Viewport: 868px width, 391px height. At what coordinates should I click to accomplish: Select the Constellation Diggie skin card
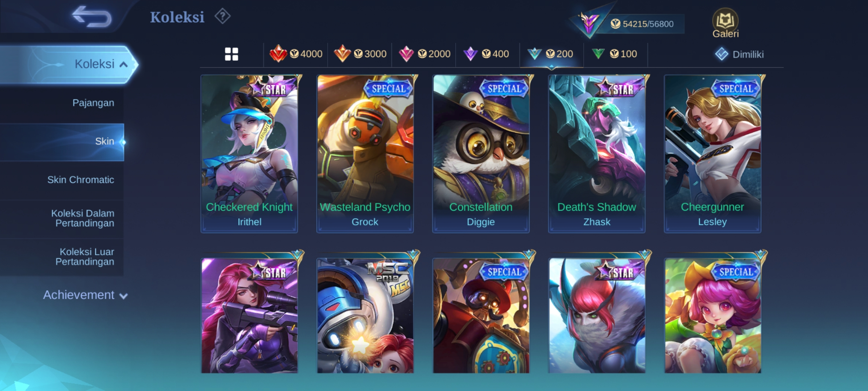click(x=481, y=154)
